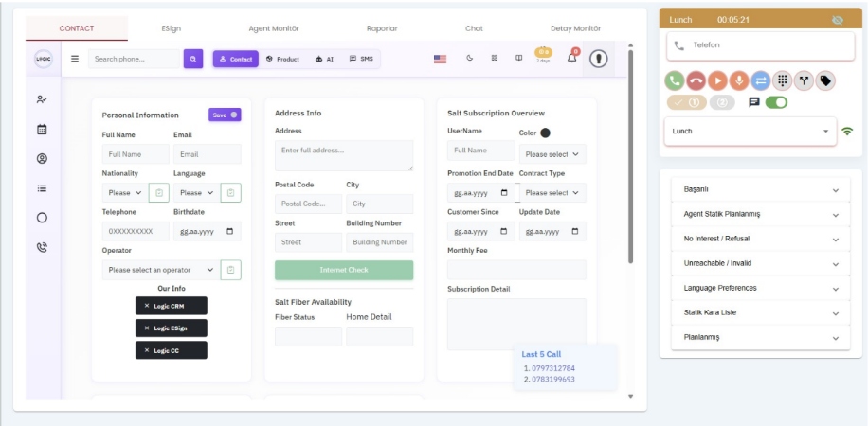Click the microphone mute icon

click(739, 80)
